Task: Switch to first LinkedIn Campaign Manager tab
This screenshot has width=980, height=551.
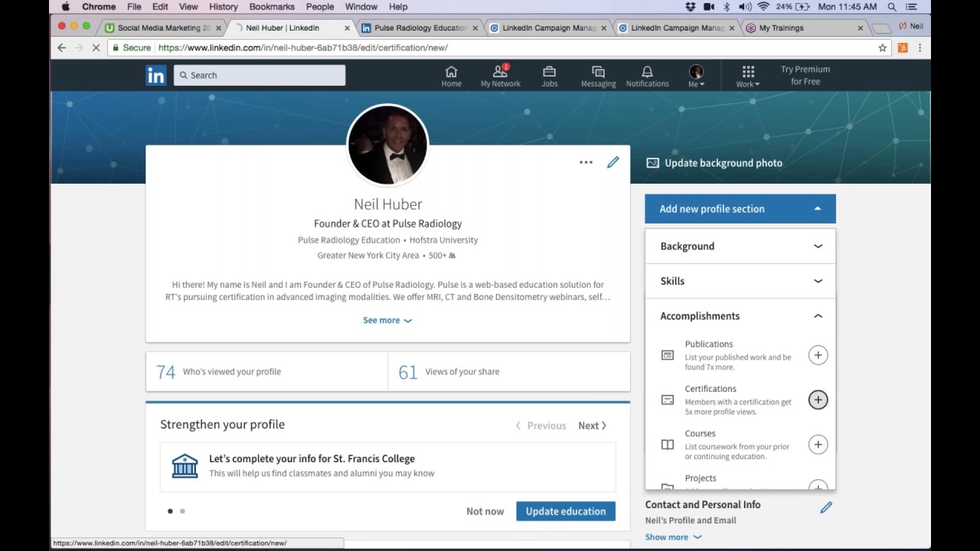Action: [548, 28]
